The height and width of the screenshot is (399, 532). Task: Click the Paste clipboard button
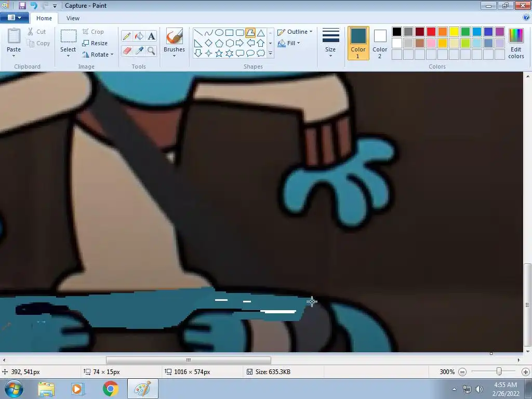[14, 36]
